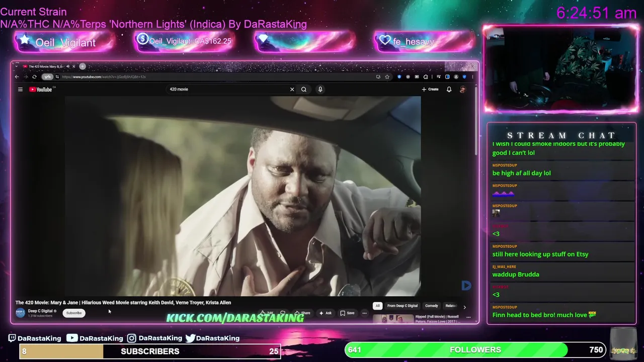The image size is (644, 362).
Task: Open the Deep C Digital channel name link
Action: 40,311
